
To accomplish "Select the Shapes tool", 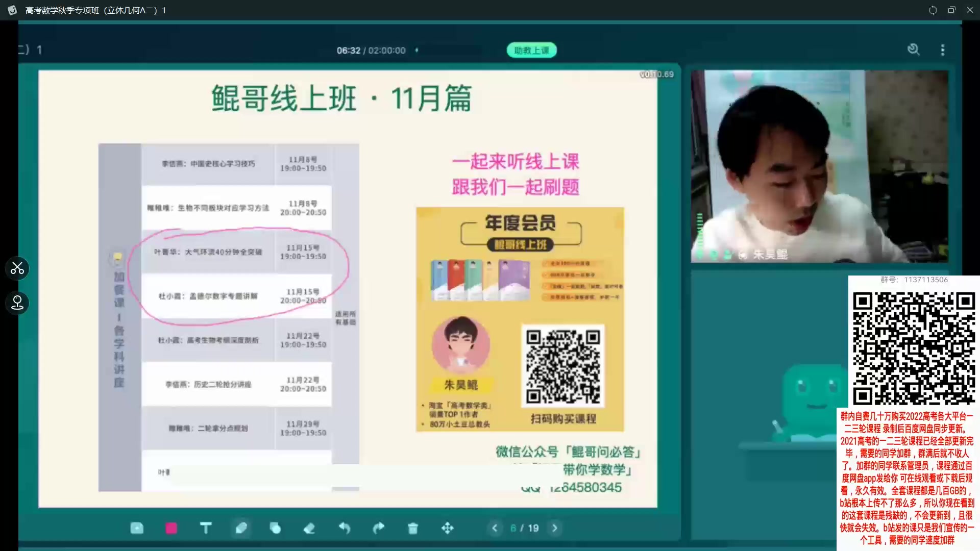I will pyautogui.click(x=276, y=528).
